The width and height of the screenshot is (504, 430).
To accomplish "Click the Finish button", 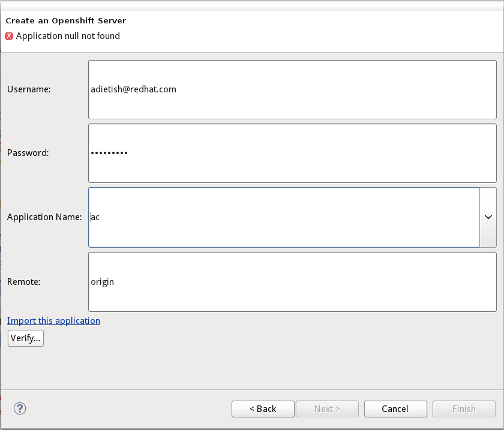I will [464, 409].
